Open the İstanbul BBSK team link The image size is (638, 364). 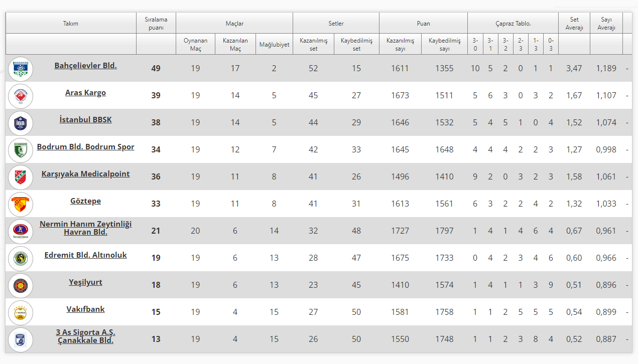(x=85, y=120)
